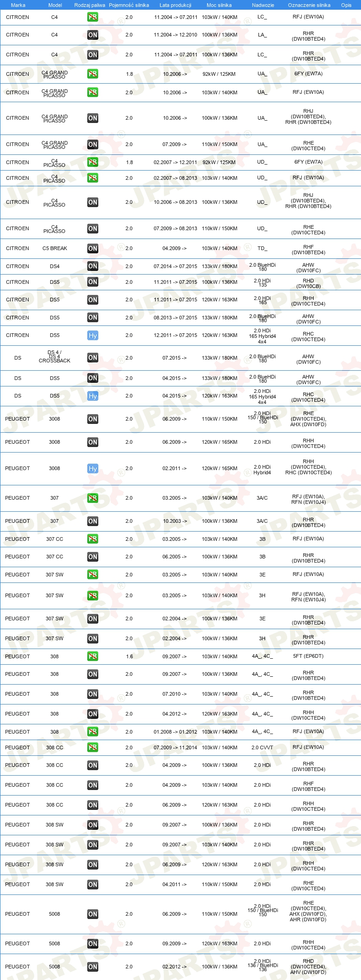Click diesel ON icon for Citroen C4 LA_ row

(93, 35)
